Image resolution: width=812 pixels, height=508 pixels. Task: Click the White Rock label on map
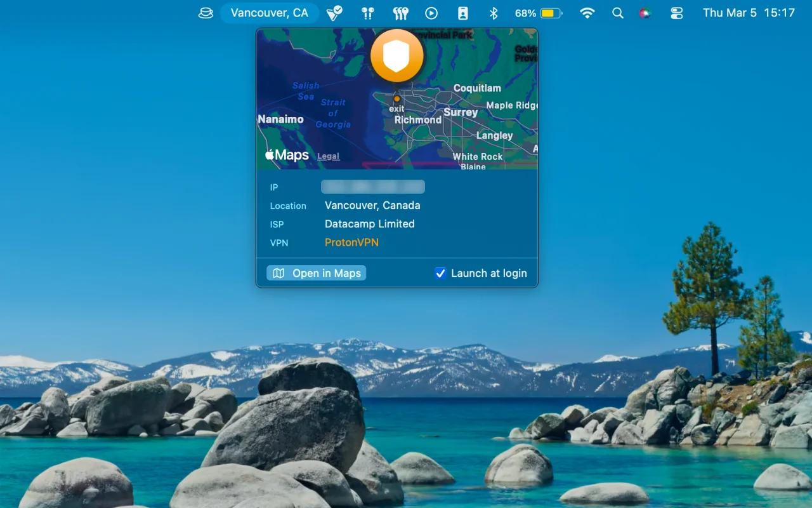pyautogui.click(x=478, y=156)
